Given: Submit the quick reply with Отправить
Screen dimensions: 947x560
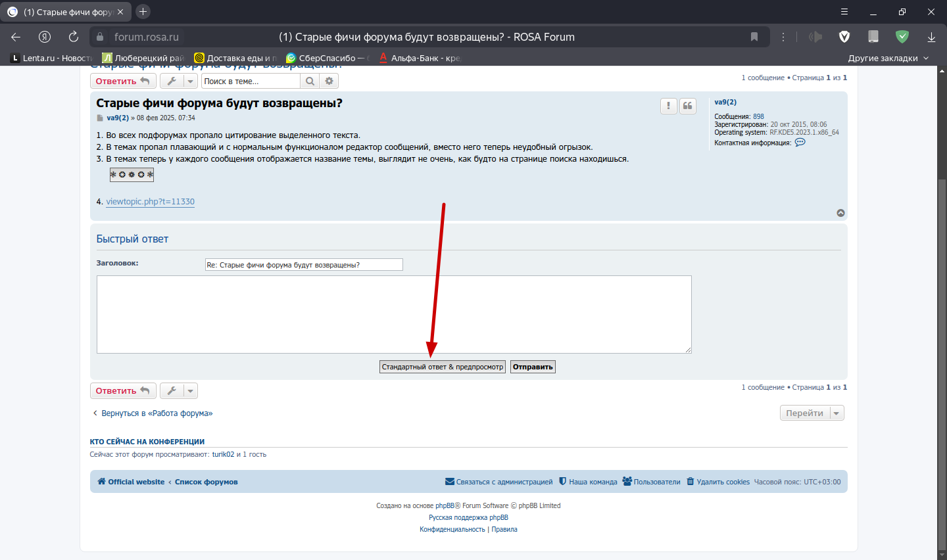Looking at the screenshot, I should (533, 367).
